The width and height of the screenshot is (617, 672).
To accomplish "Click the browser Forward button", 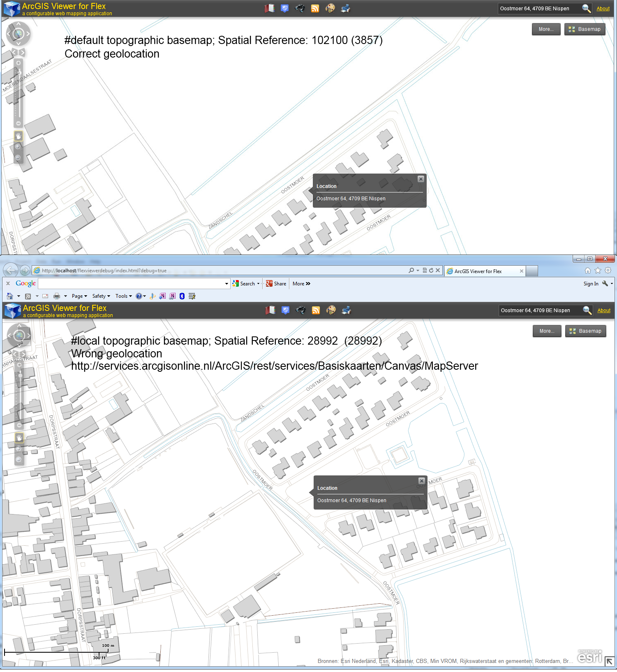I will coord(25,270).
